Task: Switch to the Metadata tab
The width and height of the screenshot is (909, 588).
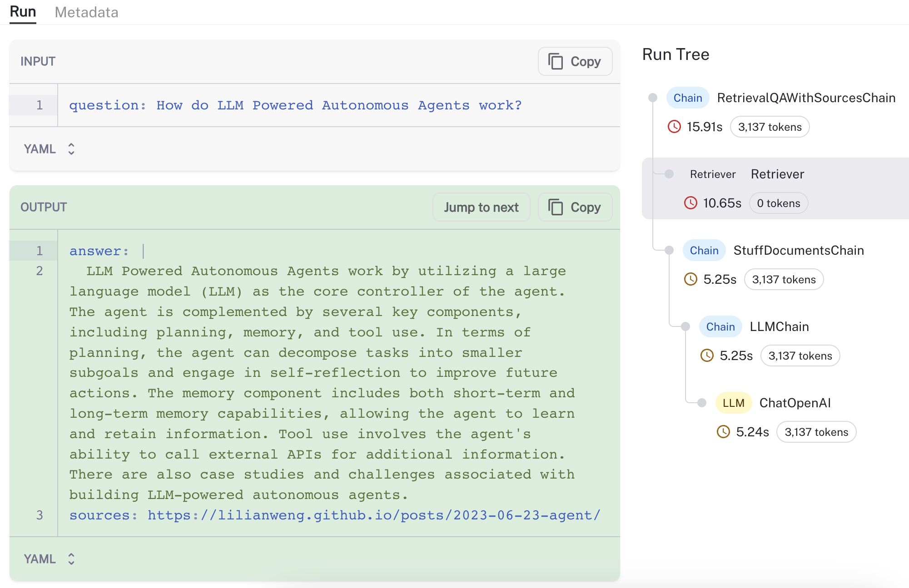Action: [x=86, y=12]
